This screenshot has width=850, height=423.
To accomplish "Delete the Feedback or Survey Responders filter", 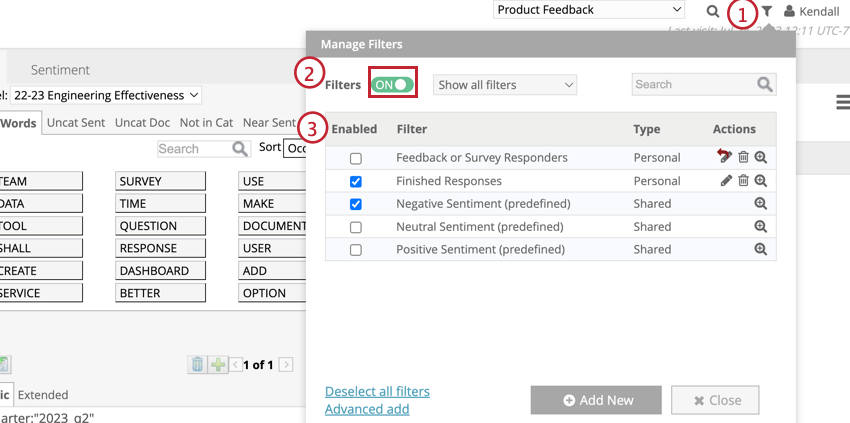I will click(743, 157).
